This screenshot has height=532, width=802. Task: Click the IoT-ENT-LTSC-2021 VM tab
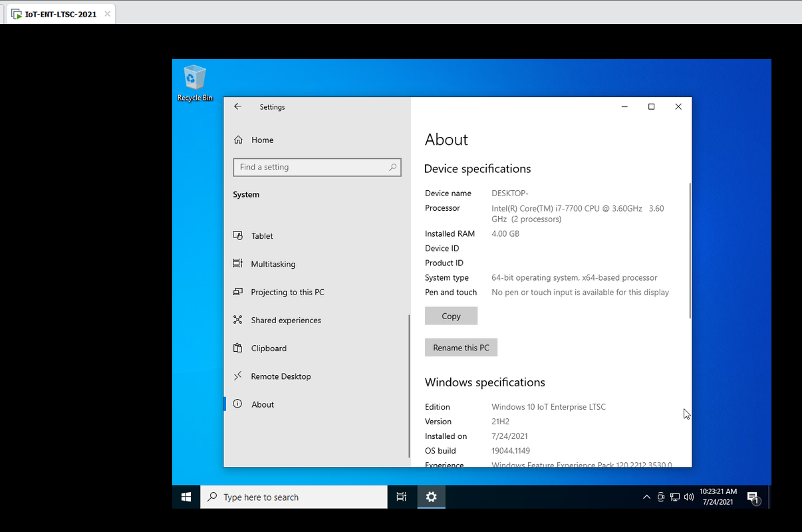tap(60, 14)
